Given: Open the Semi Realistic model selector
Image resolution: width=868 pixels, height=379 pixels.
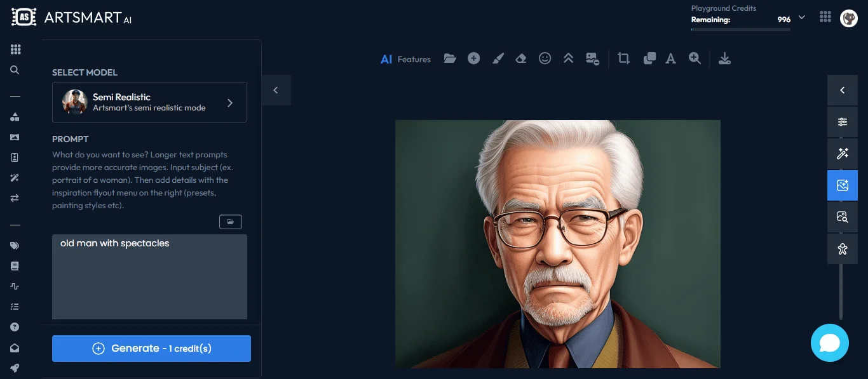Looking at the screenshot, I should (149, 102).
